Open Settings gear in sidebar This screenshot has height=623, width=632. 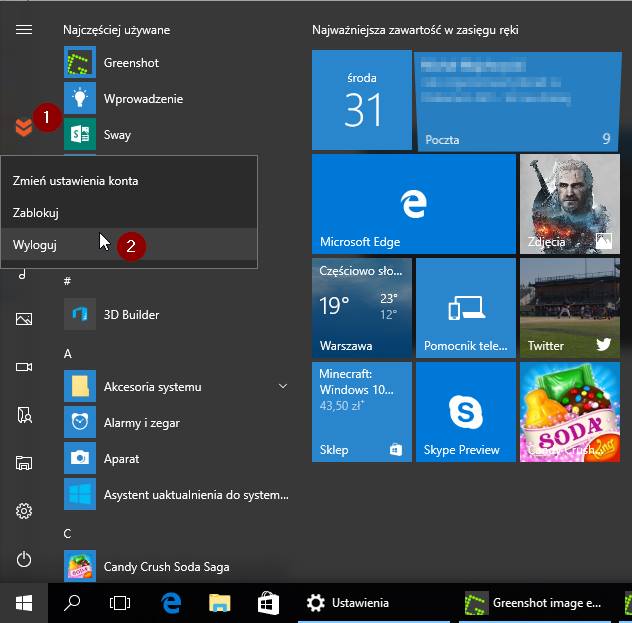click(x=24, y=511)
